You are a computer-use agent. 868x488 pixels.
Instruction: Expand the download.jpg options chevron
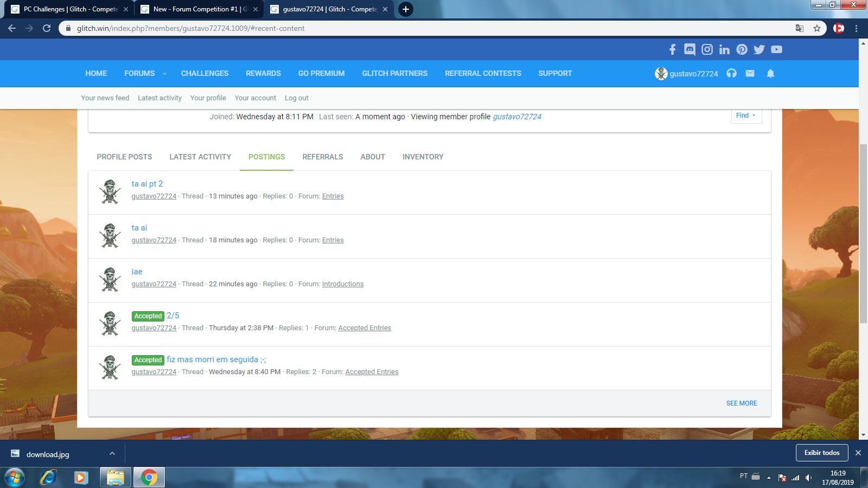112,453
